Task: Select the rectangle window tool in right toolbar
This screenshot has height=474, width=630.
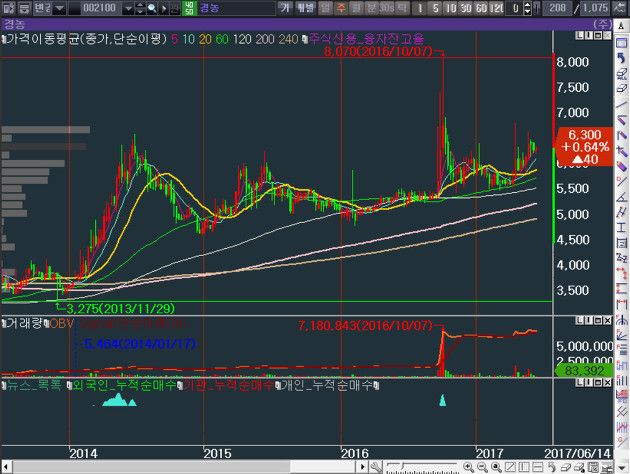Action: [x=621, y=43]
